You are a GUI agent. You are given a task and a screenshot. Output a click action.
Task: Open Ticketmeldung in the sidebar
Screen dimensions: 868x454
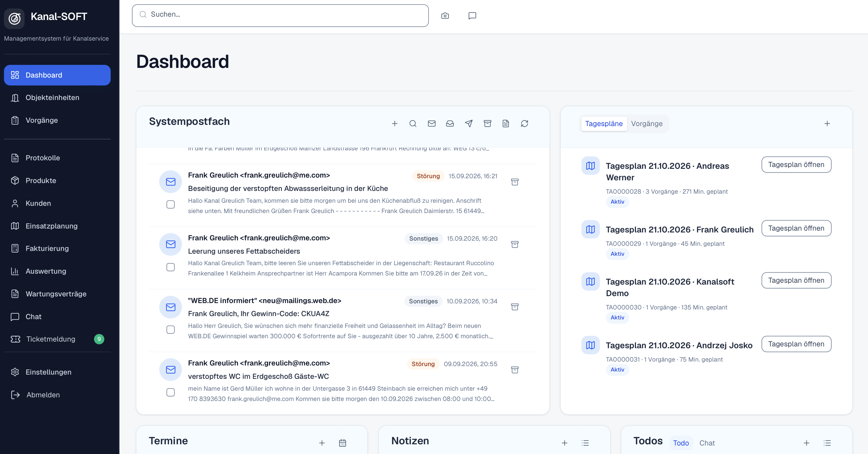57,339
